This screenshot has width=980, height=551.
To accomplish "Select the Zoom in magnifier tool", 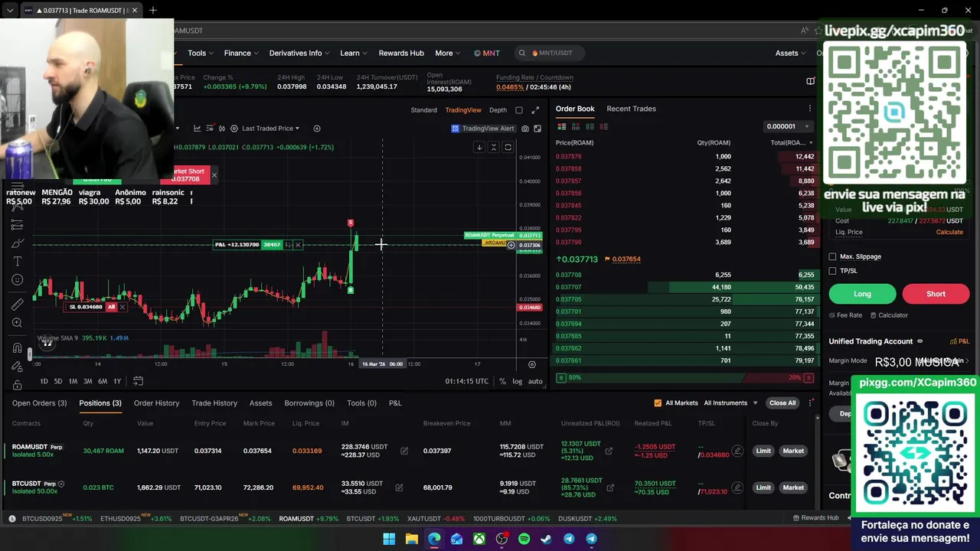I will (x=17, y=323).
